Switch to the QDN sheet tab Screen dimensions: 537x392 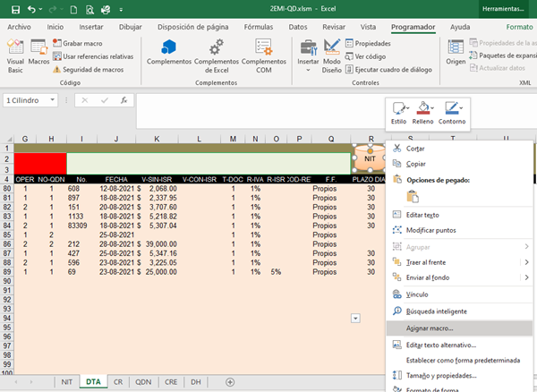point(142,381)
